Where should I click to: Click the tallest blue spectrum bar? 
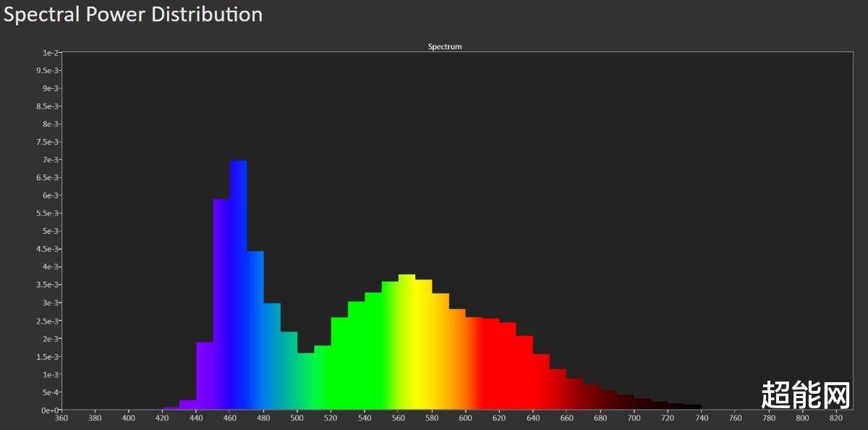pos(239,285)
